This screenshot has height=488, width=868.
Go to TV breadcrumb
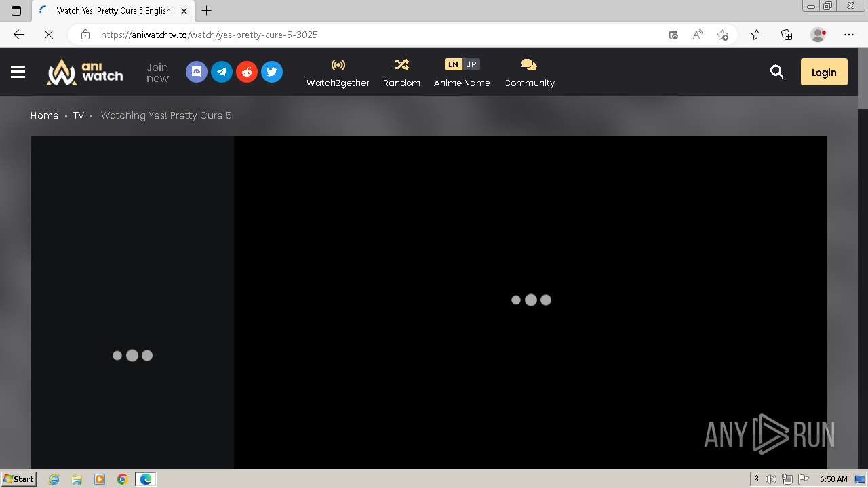click(x=79, y=115)
